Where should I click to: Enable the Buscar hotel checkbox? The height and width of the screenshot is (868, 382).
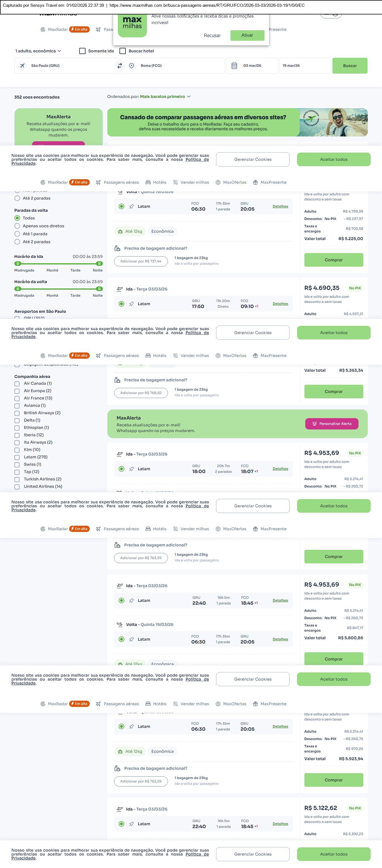(x=123, y=51)
